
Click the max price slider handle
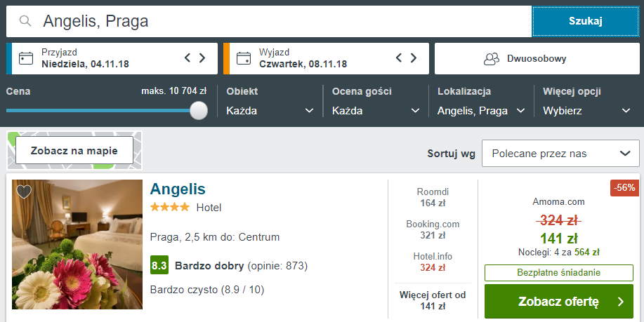(x=199, y=110)
